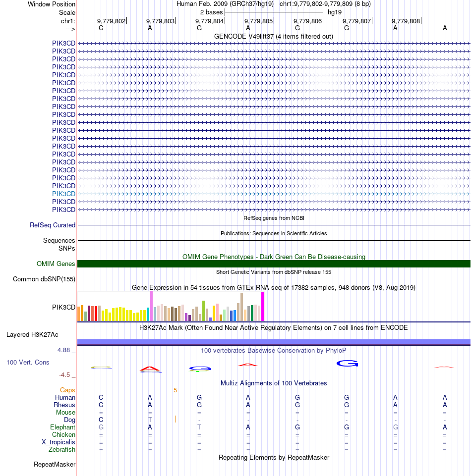Screen dimensions: 471x476
Task: Click the Zebrafish alignment row label
Action: click(x=62, y=450)
